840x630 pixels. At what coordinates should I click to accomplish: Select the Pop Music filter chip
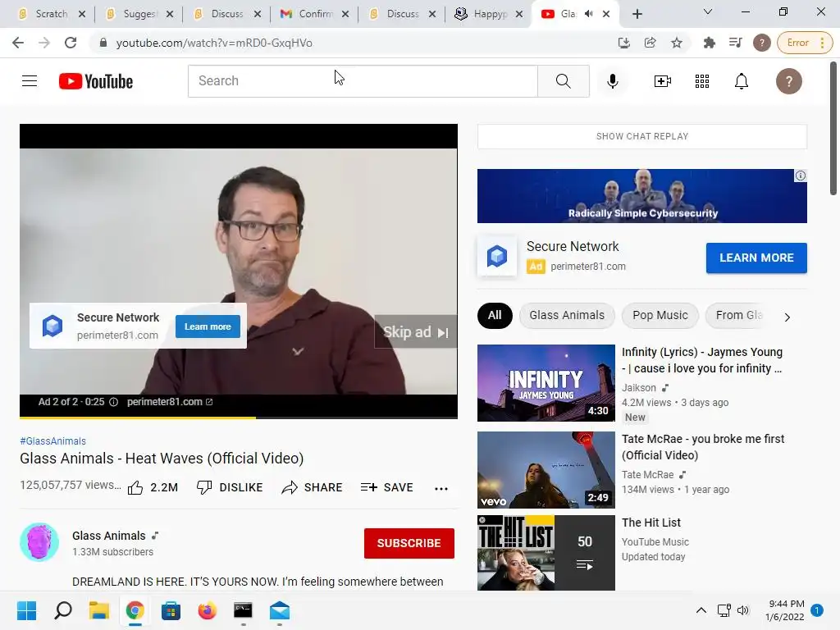coord(660,316)
